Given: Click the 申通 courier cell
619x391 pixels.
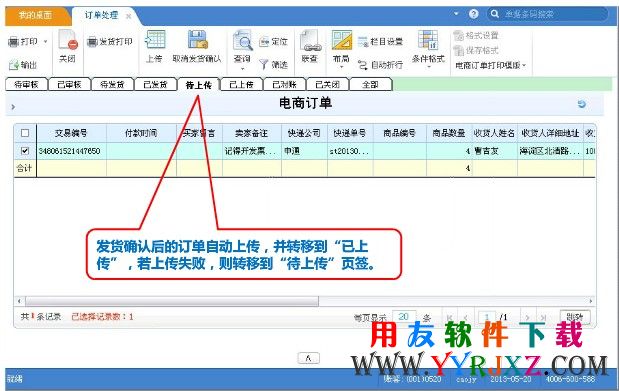Looking at the screenshot, I should [x=304, y=151].
